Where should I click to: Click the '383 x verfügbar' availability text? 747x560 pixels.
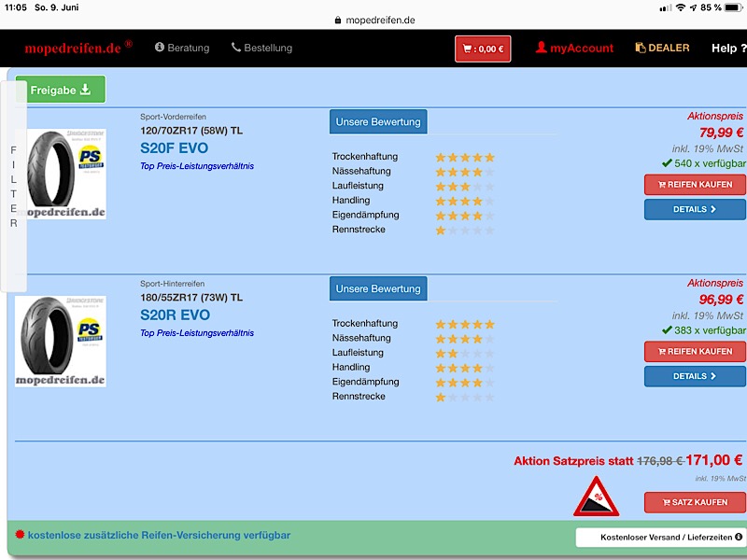(704, 330)
